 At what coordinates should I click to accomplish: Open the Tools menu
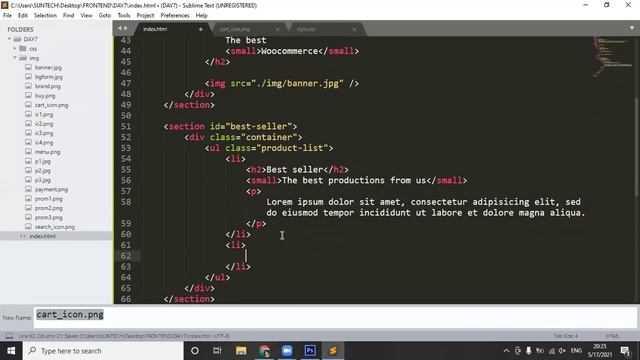[x=124, y=16]
